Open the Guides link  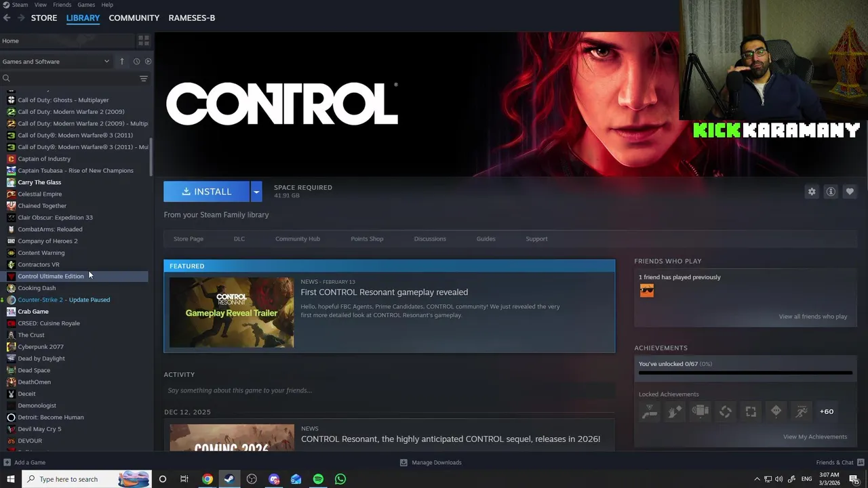tap(486, 239)
